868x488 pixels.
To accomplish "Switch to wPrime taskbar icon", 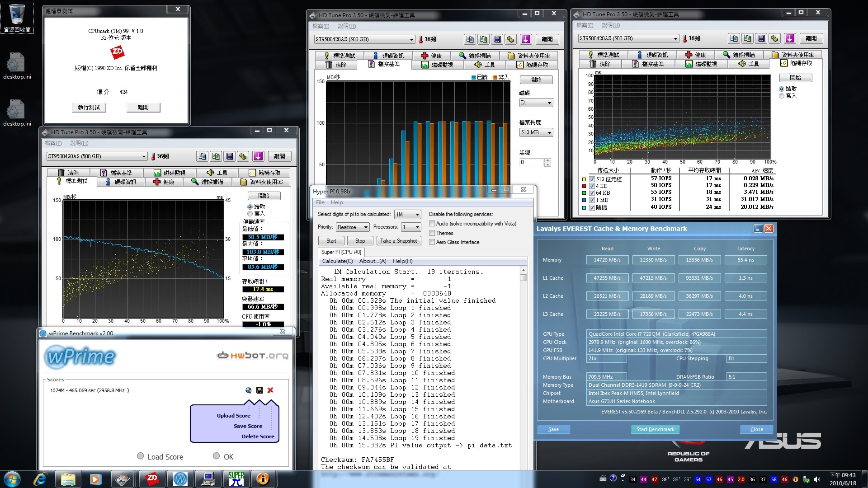I will [180, 479].
